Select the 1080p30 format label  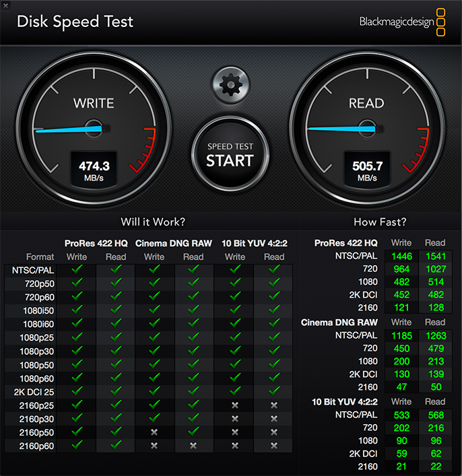pyautogui.click(x=37, y=351)
